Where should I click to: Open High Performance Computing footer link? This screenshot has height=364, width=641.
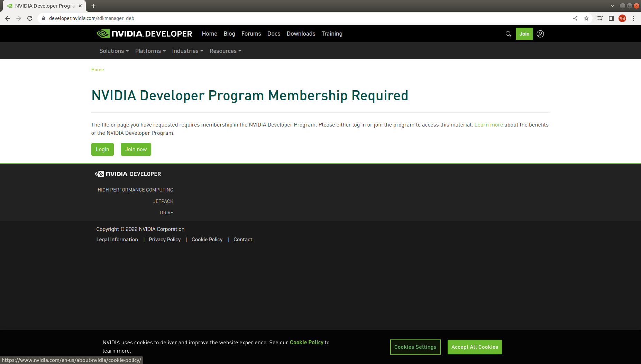coord(135,190)
